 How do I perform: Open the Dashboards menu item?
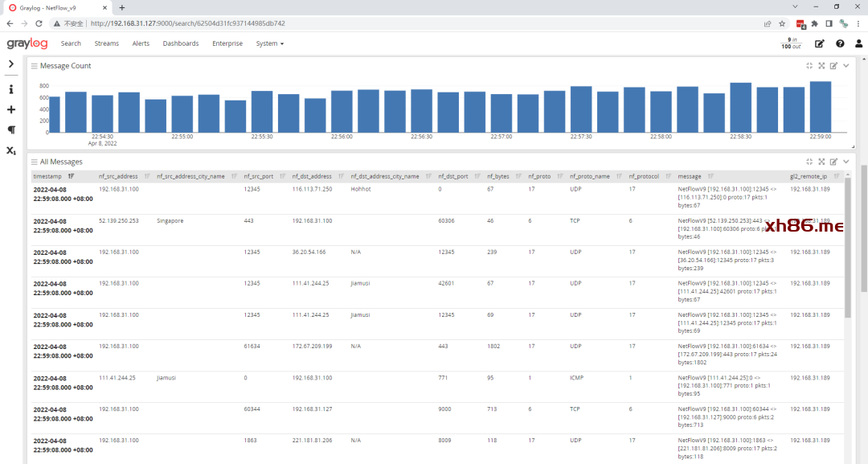click(181, 43)
